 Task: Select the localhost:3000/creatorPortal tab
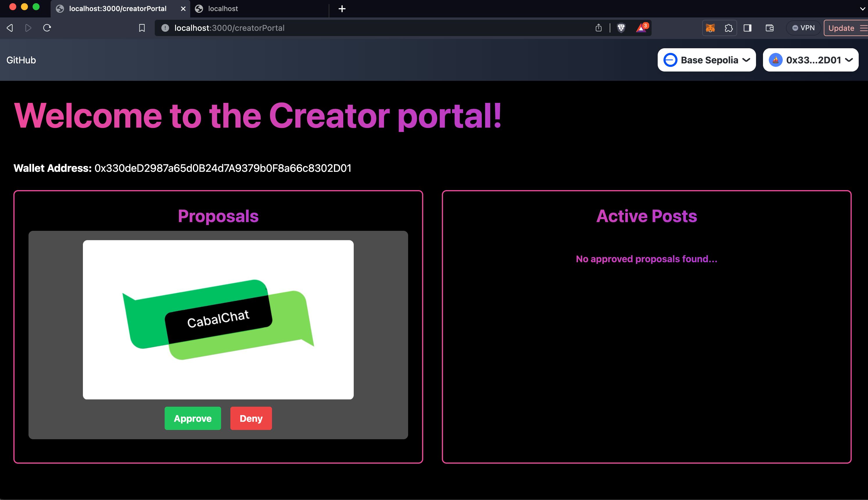pyautogui.click(x=118, y=9)
